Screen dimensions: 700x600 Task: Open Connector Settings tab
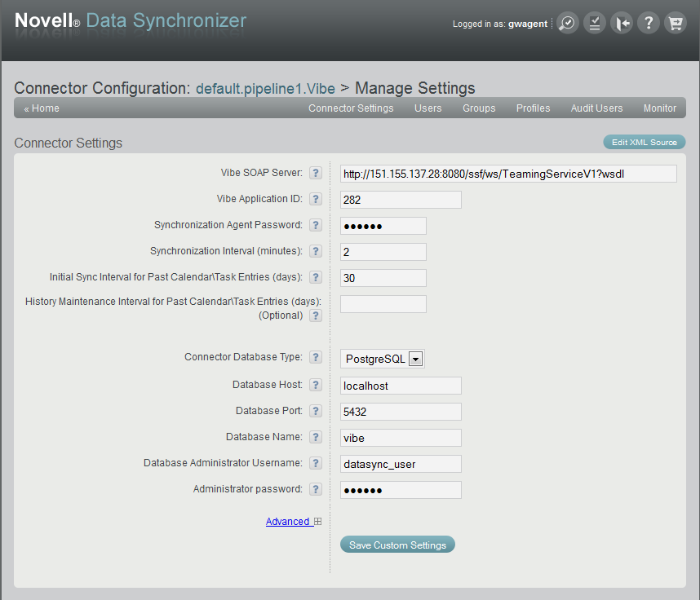(x=351, y=108)
